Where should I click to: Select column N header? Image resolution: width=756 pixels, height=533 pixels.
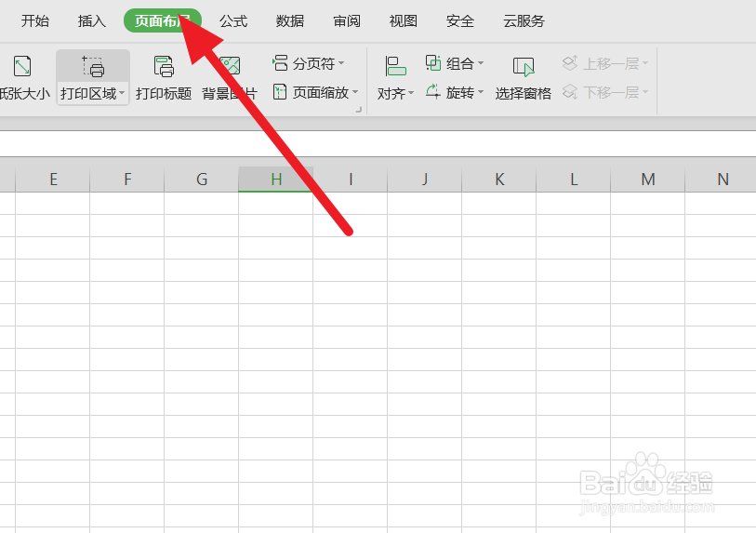pyautogui.click(x=721, y=180)
